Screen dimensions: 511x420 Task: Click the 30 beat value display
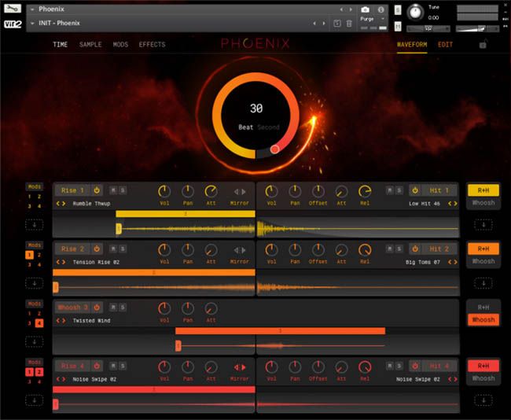256,109
